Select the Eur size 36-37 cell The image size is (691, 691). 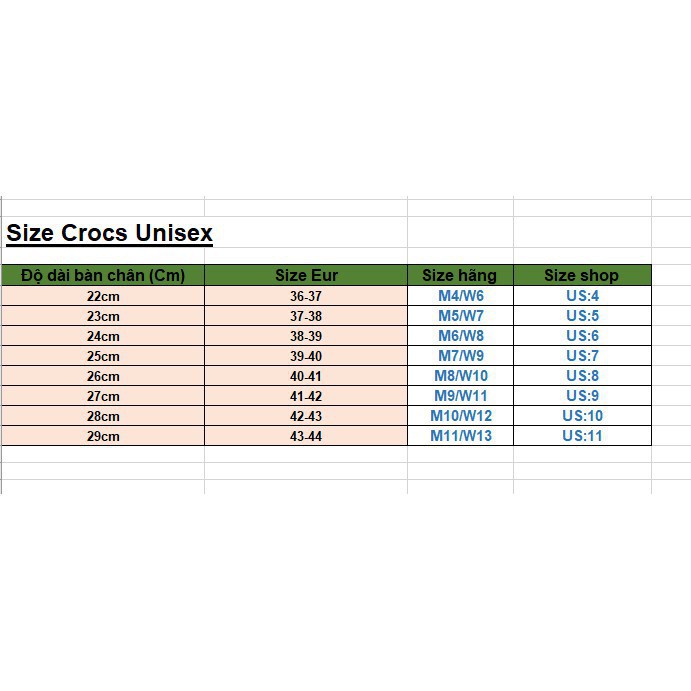[306, 296]
